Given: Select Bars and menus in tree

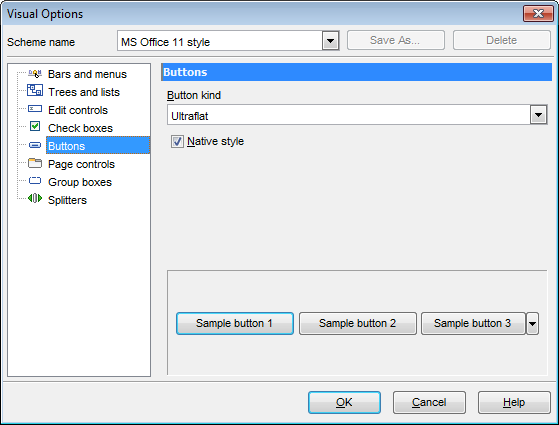Looking at the screenshot, I should coord(87,74).
